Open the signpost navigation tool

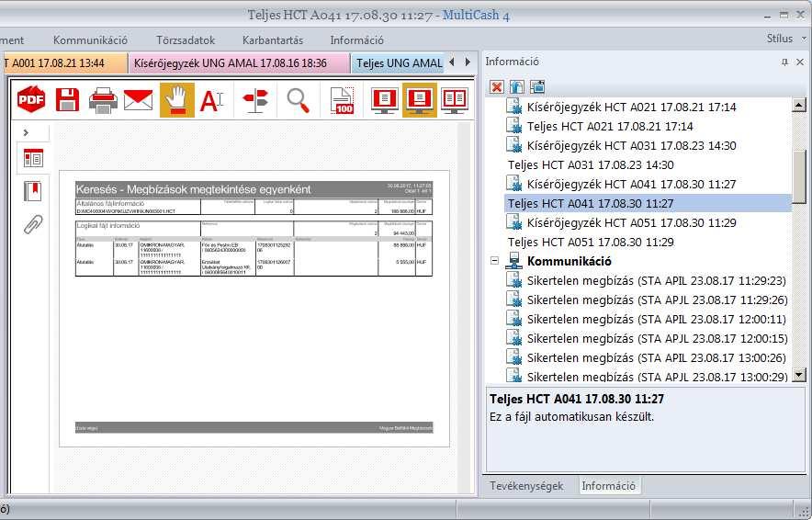pos(256,100)
